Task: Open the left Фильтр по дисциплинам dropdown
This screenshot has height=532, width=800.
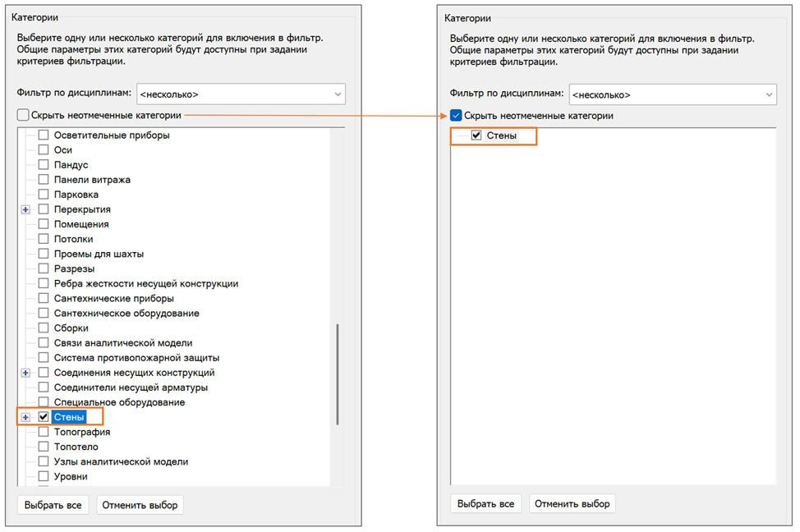Action: (x=241, y=94)
